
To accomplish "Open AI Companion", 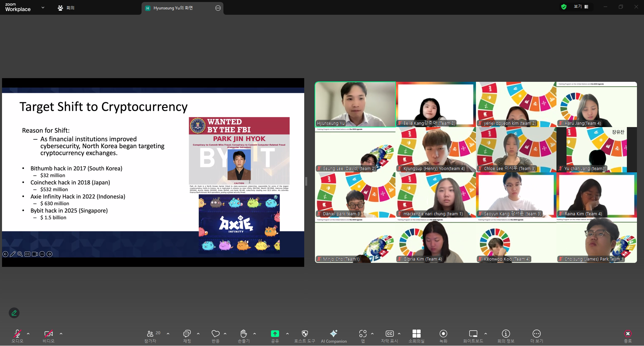I will 334,336.
